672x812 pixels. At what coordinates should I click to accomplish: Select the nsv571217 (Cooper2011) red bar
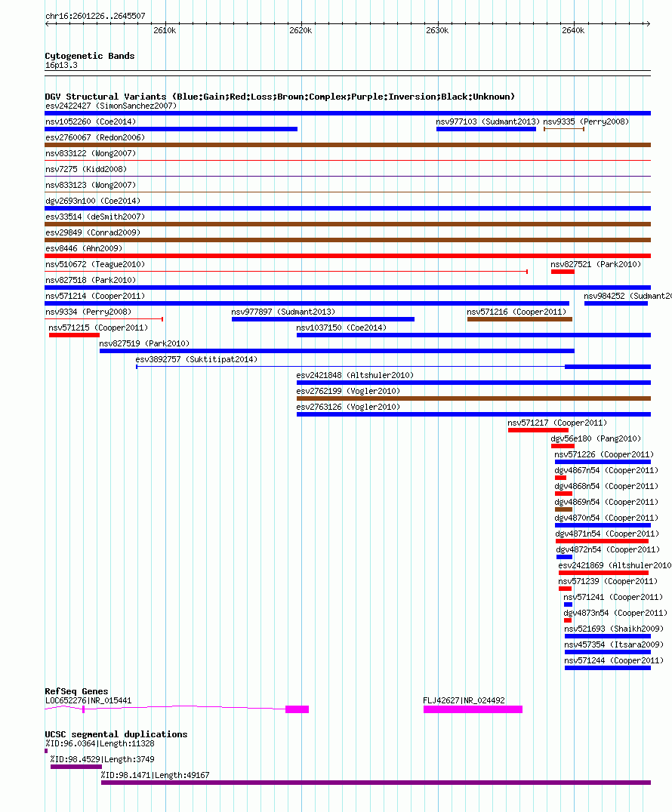point(538,430)
